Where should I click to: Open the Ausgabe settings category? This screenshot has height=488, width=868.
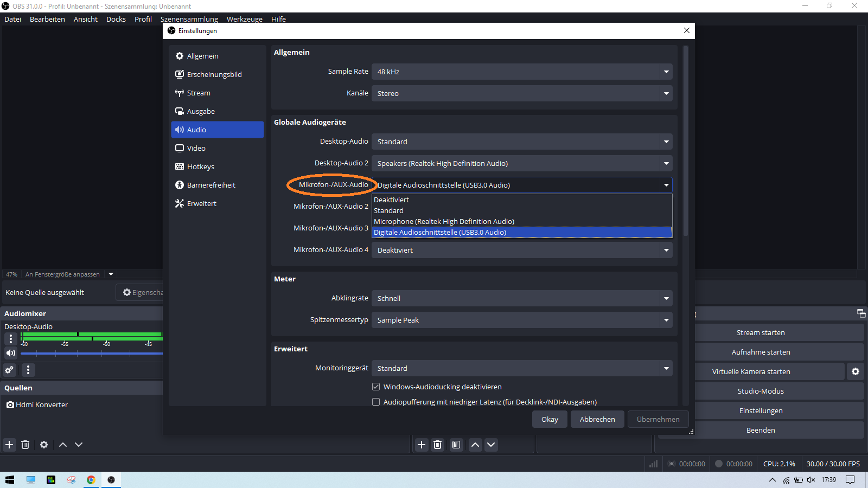tap(218, 111)
